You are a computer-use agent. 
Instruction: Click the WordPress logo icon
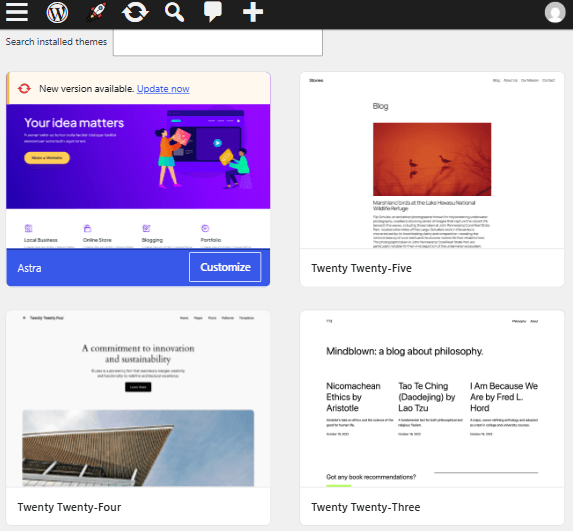pyautogui.click(x=57, y=12)
